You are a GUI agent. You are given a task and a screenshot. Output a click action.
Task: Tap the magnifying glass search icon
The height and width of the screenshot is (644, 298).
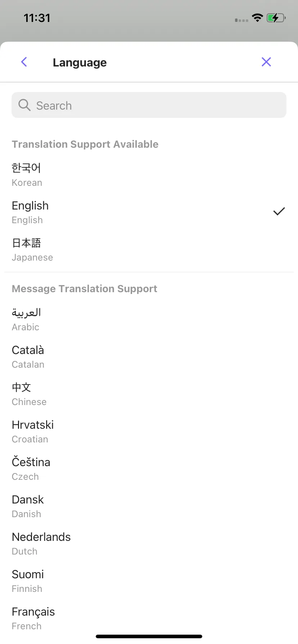24,105
